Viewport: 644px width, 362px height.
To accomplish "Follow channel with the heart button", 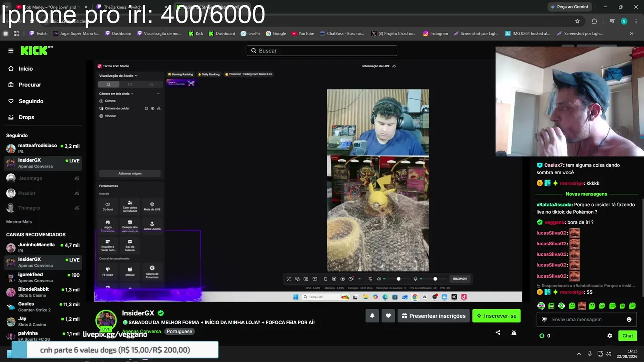I will (388, 316).
